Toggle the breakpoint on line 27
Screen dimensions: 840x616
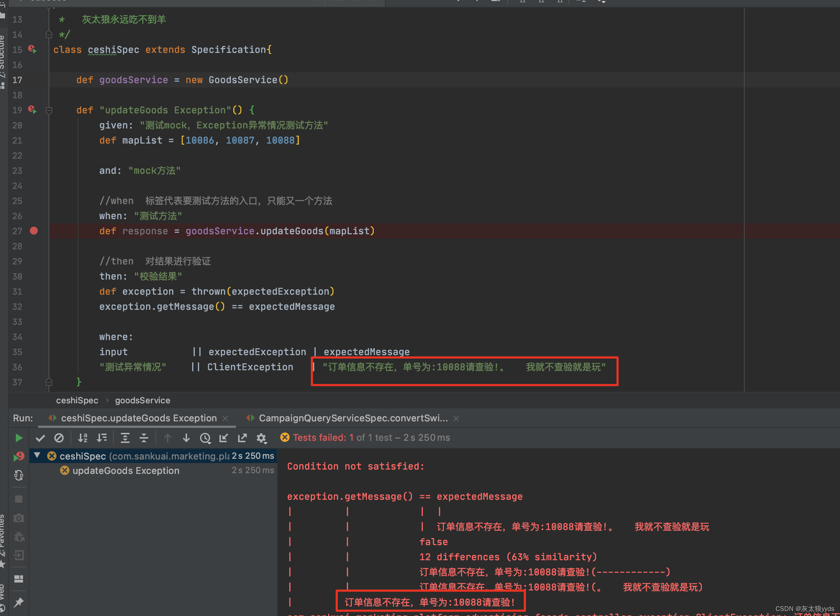(x=34, y=231)
